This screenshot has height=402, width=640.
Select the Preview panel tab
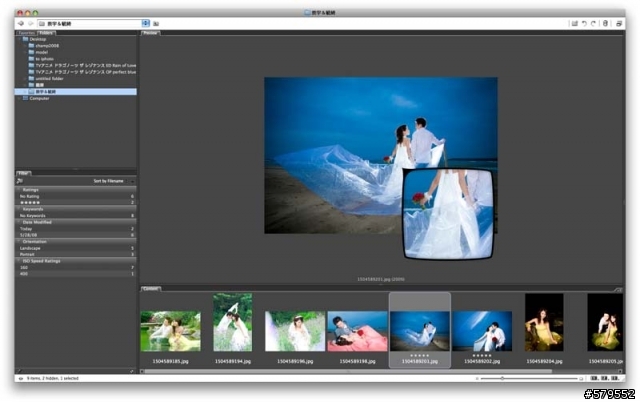(150, 33)
